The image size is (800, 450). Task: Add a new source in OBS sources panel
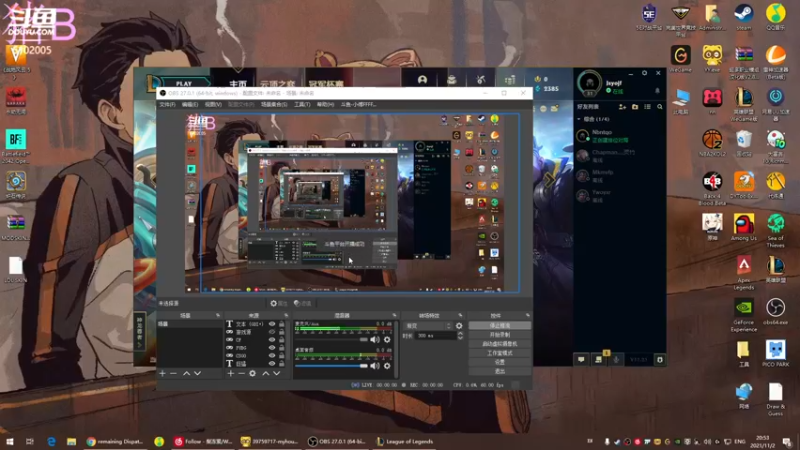[231, 373]
